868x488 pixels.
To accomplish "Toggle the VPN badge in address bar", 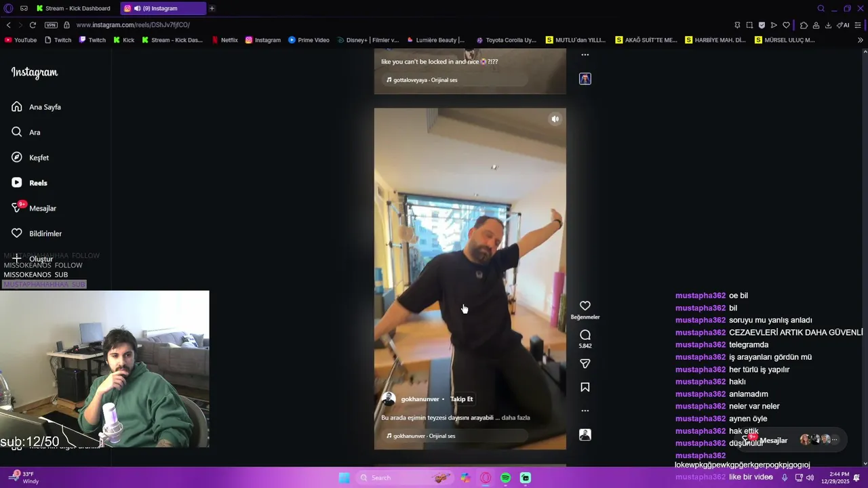I will click(x=51, y=25).
